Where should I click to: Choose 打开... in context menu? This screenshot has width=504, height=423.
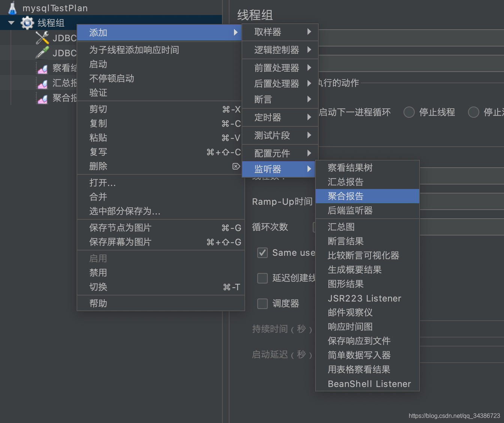point(161,183)
